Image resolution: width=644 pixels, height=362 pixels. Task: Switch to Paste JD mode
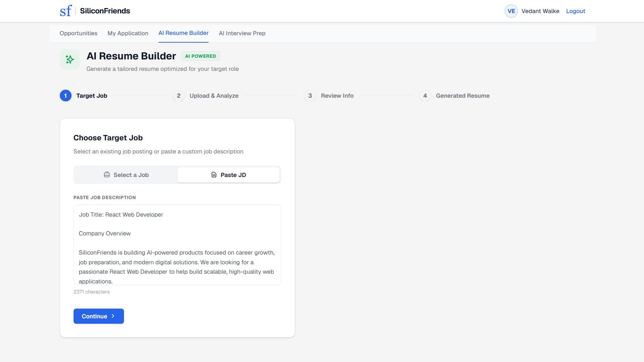[x=228, y=175]
